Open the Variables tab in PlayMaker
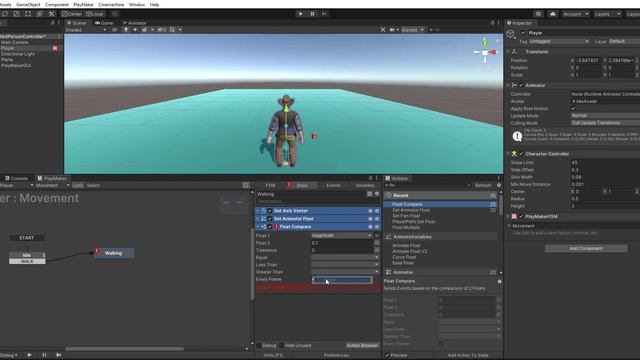The width and height of the screenshot is (640, 360). 364,185
